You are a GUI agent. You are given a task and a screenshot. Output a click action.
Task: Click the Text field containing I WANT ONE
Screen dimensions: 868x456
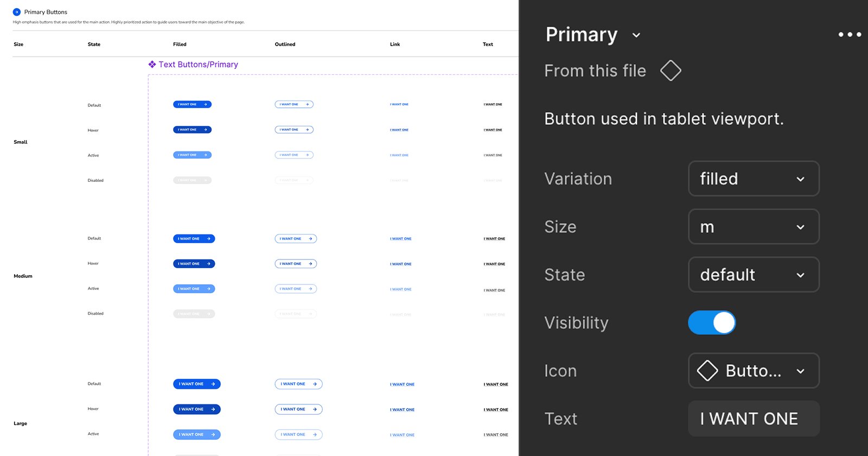tap(754, 419)
